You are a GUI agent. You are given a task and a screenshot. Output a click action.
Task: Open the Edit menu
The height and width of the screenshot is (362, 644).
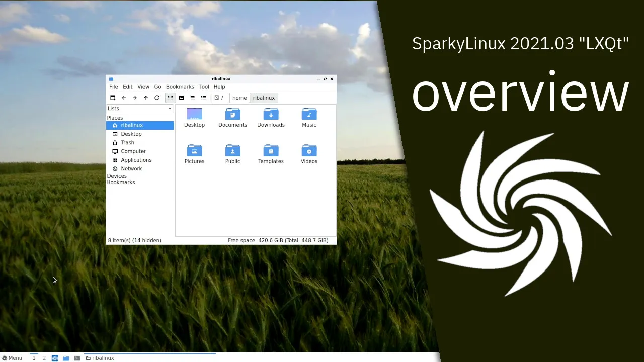pyautogui.click(x=127, y=87)
